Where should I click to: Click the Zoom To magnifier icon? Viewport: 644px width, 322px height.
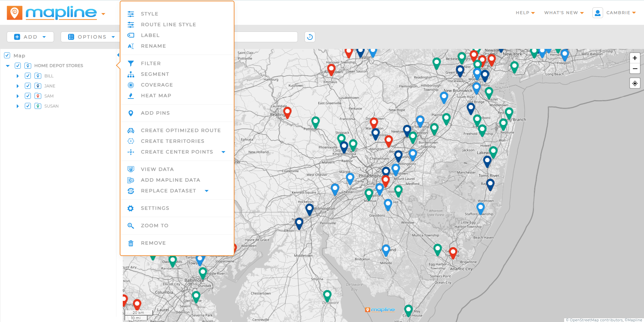[131, 226]
